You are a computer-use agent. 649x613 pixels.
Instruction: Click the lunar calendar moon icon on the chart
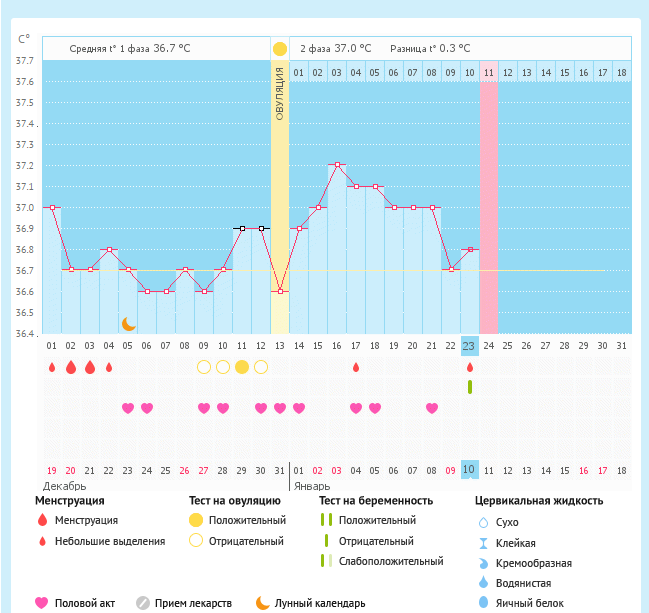128,323
